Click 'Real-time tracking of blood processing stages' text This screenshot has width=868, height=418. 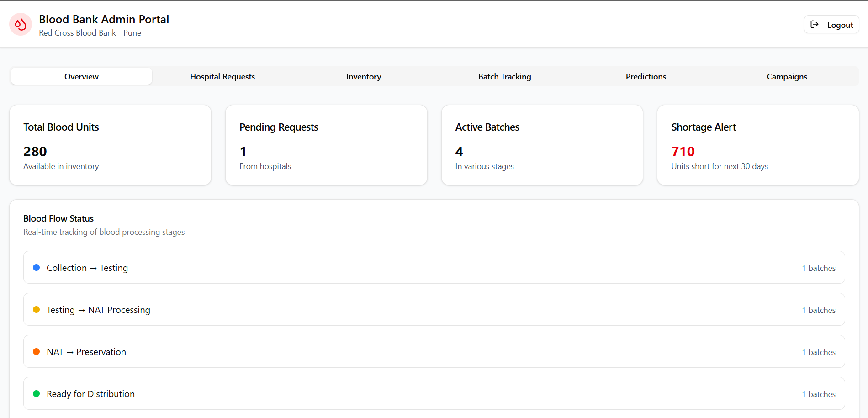(x=104, y=232)
